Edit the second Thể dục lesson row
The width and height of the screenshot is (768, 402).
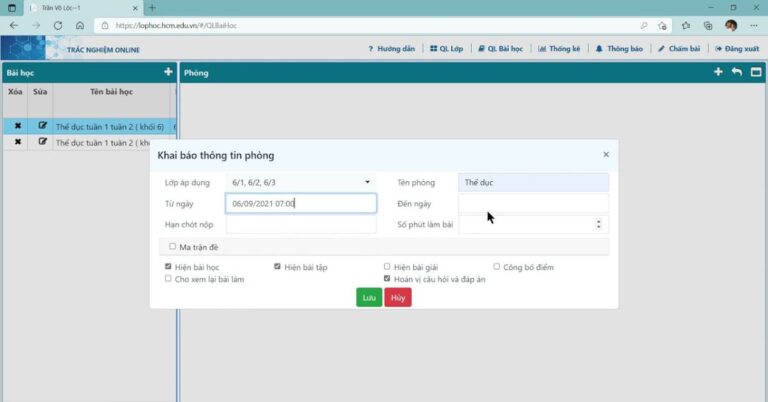(x=43, y=142)
